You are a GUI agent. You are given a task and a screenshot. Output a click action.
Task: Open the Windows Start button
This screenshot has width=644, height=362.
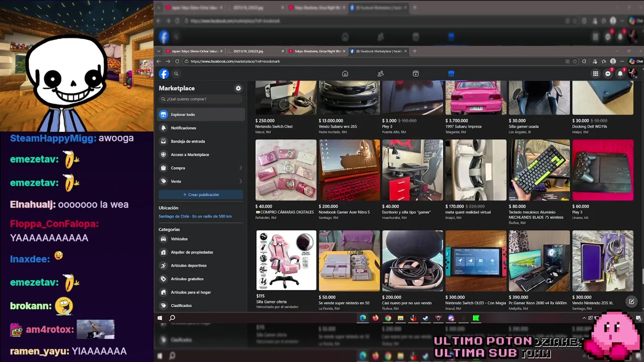pyautogui.click(x=160, y=318)
